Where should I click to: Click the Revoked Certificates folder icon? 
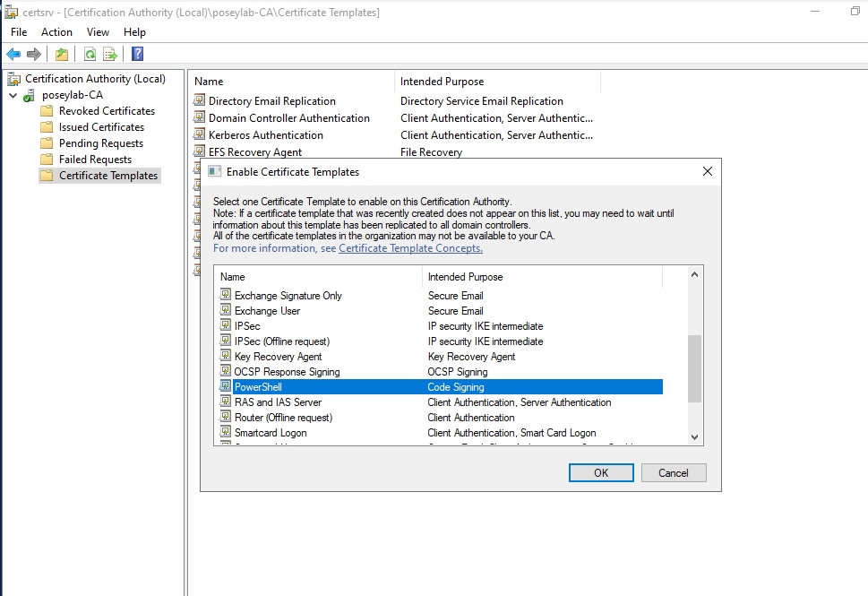47,110
